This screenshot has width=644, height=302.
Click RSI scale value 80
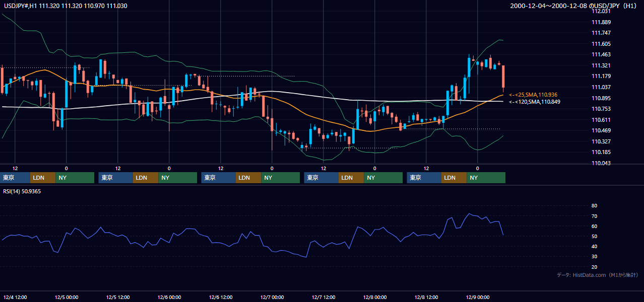[x=594, y=206]
